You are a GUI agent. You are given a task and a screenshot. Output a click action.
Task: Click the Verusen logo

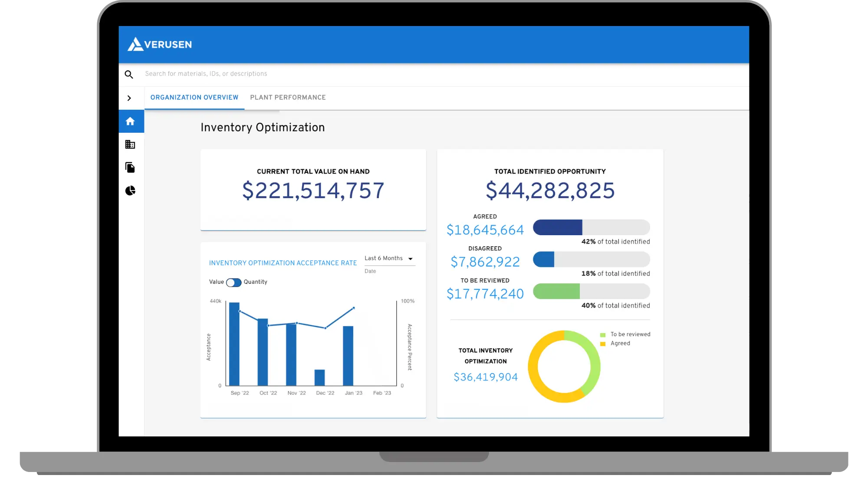159,44
